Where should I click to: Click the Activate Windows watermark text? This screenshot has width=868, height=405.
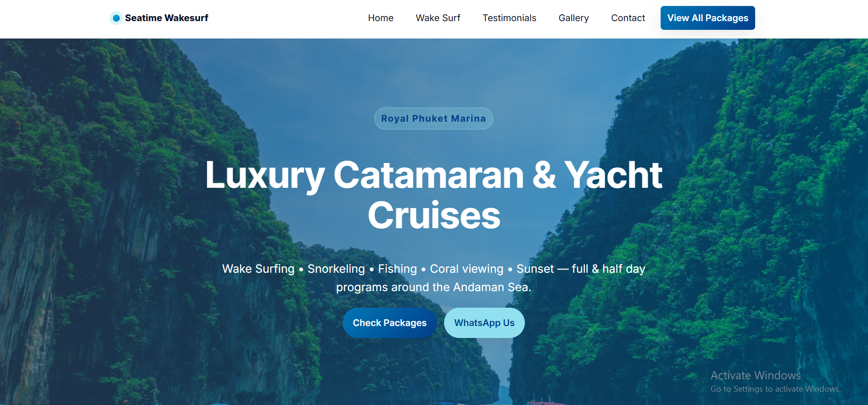click(756, 375)
